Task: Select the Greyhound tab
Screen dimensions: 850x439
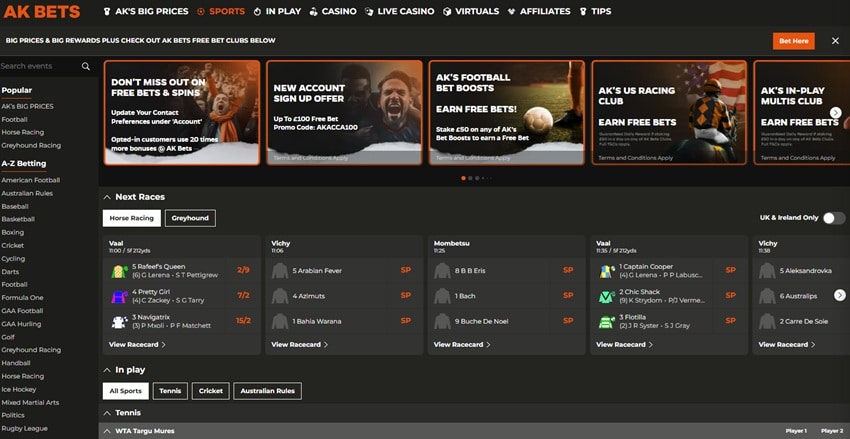Action: (190, 218)
